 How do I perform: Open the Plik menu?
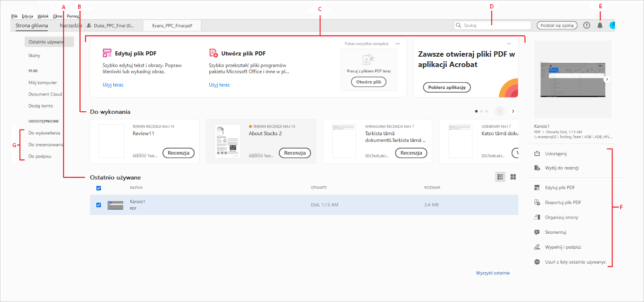tap(15, 16)
